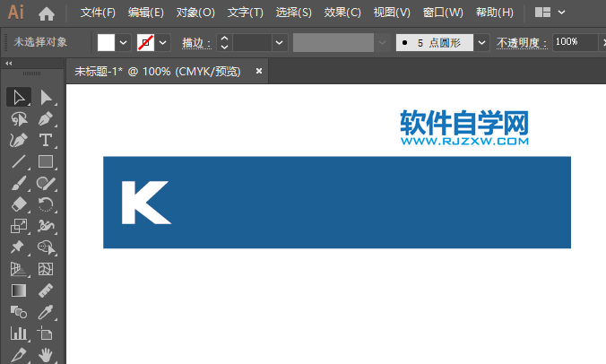Screen dimensions: 606x364
Task: Close the 未标题-1* document tab
Action: pos(259,71)
